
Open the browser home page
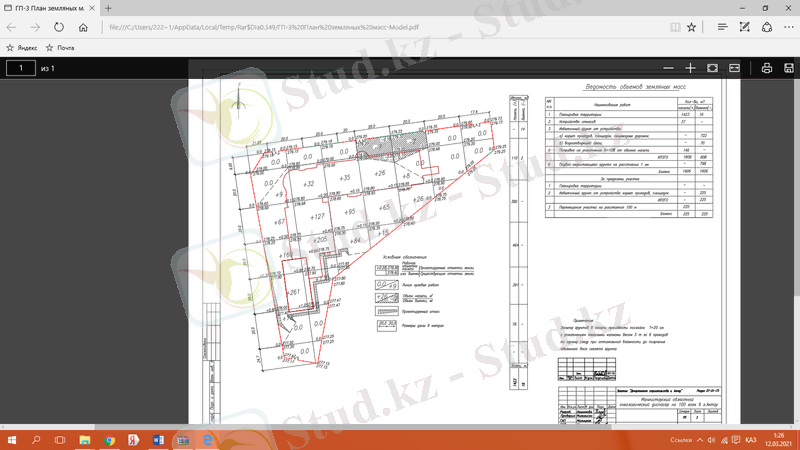tap(83, 27)
